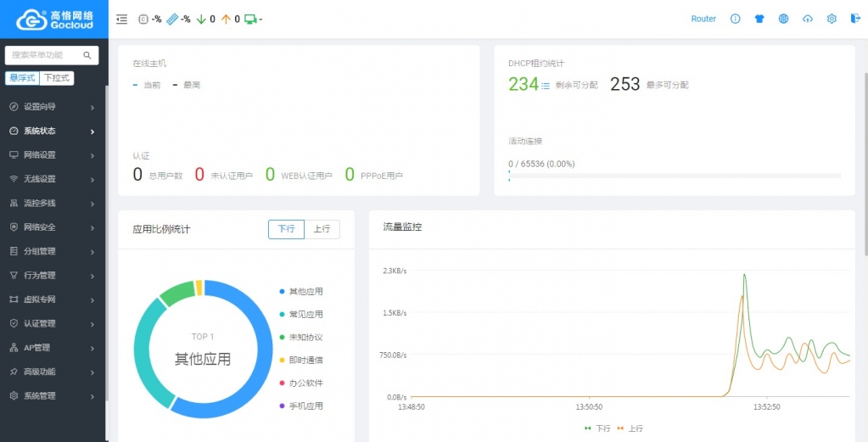This screenshot has height=442, width=868.
Task: Open the theme skin T-shirt icon
Action: point(759,19)
